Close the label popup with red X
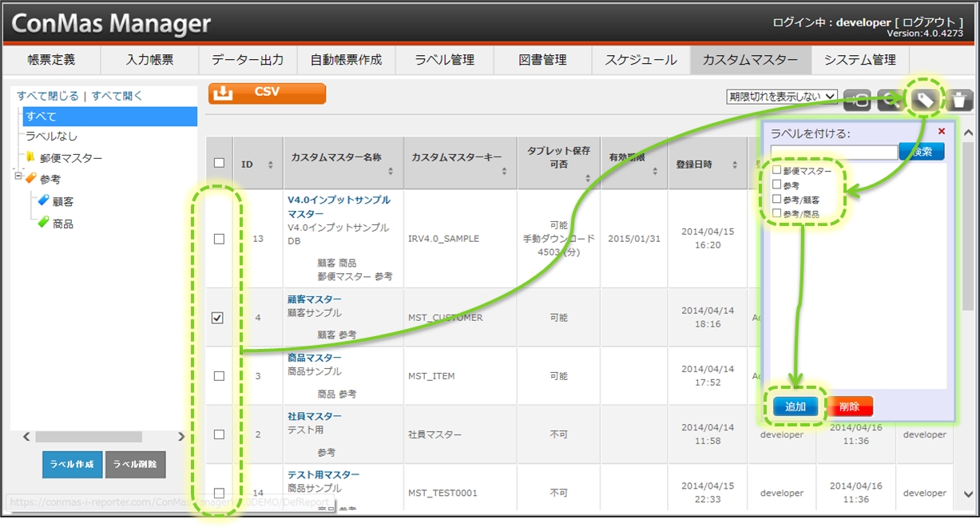Viewport: 980px width, 531px height. click(x=941, y=132)
